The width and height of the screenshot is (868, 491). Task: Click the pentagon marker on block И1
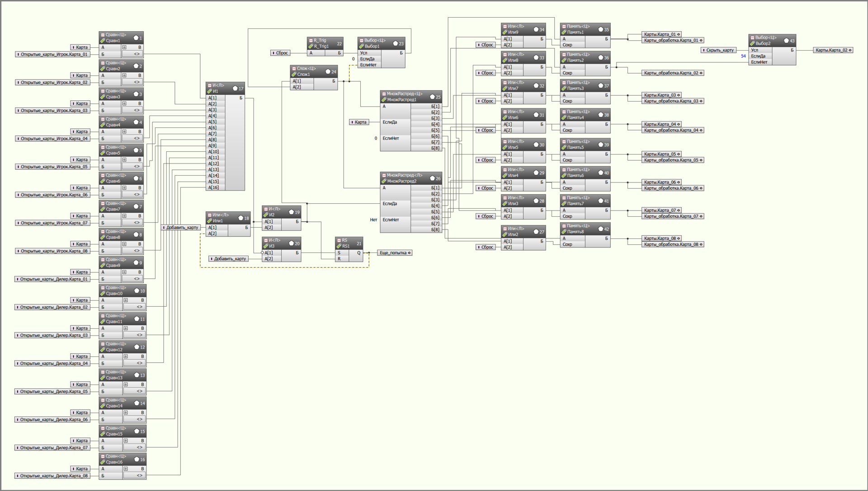click(x=235, y=89)
